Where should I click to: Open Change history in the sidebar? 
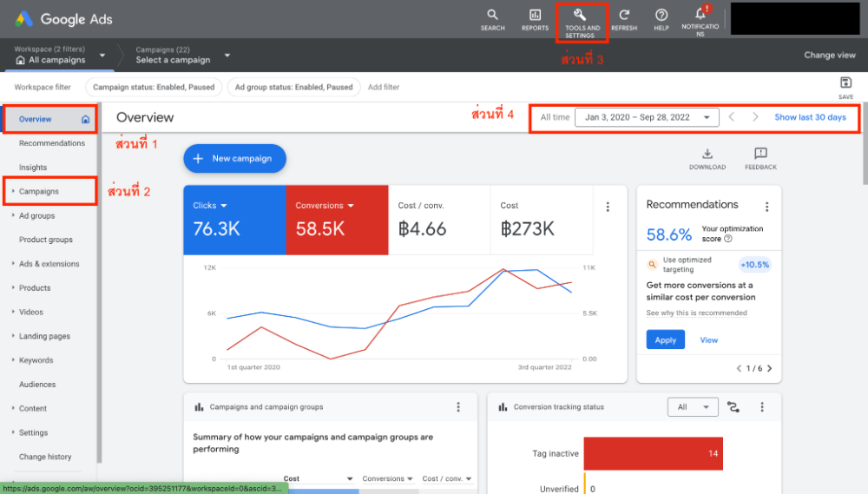tap(45, 457)
